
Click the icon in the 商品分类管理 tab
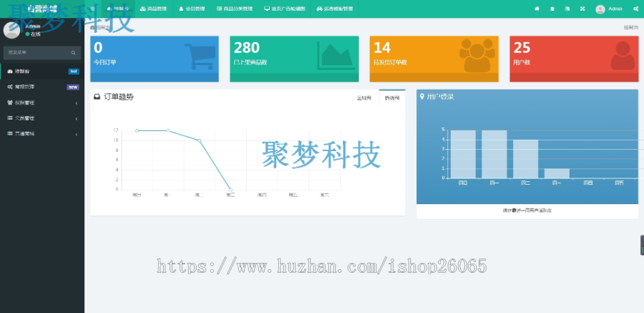coord(220,9)
